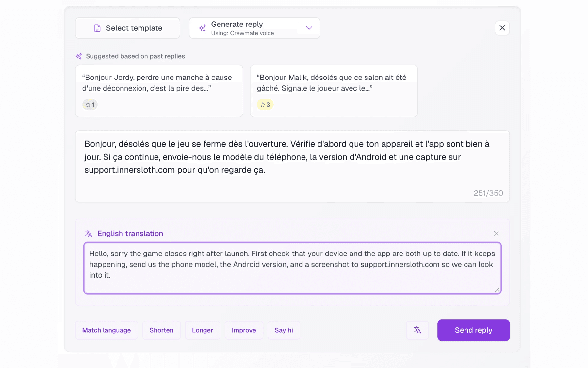
Task: Close the reply composer panel
Action: [502, 28]
